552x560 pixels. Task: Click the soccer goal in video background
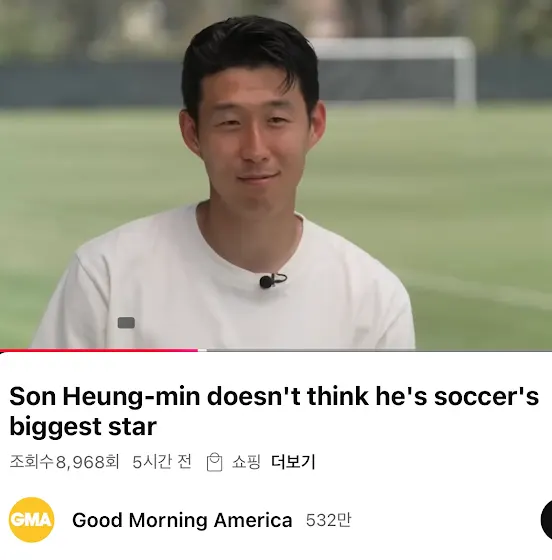tap(393, 70)
